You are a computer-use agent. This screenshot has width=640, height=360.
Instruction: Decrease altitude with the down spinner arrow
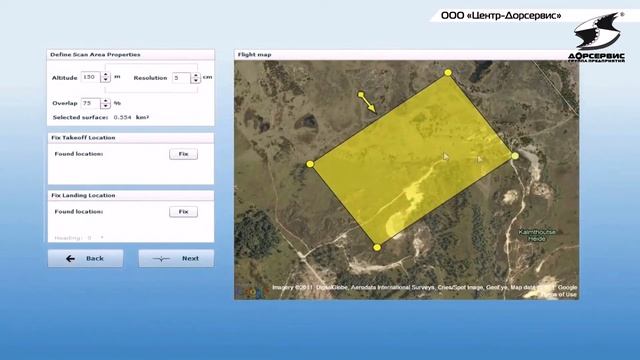106,80
